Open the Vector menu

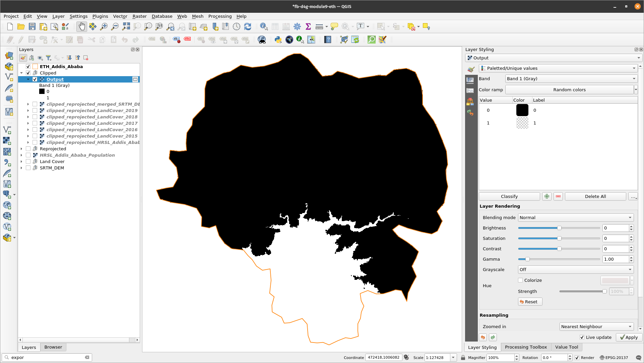point(120,16)
